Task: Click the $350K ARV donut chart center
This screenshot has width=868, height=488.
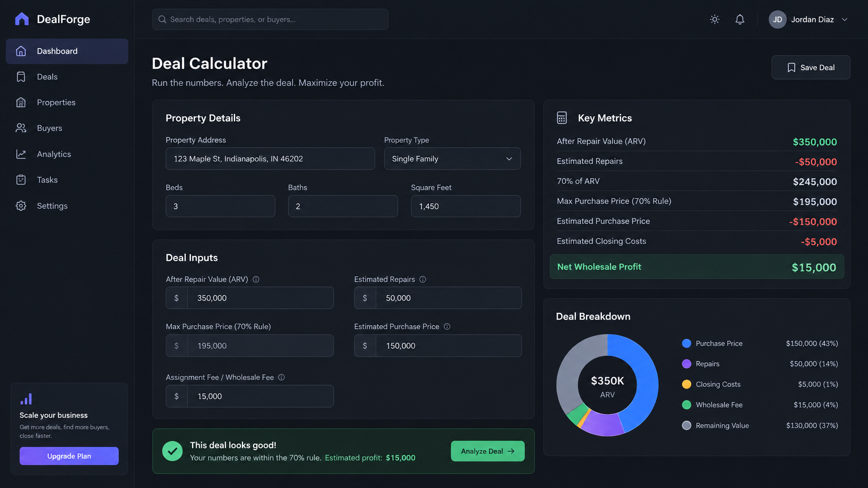Action: click(x=607, y=386)
